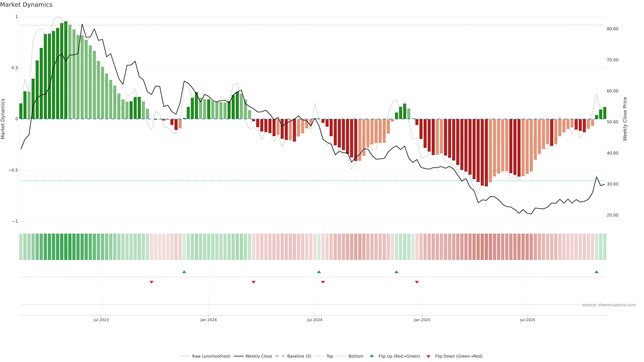Click the Jul 2023 x-axis label
The width and height of the screenshot is (644, 362).
[101, 320]
